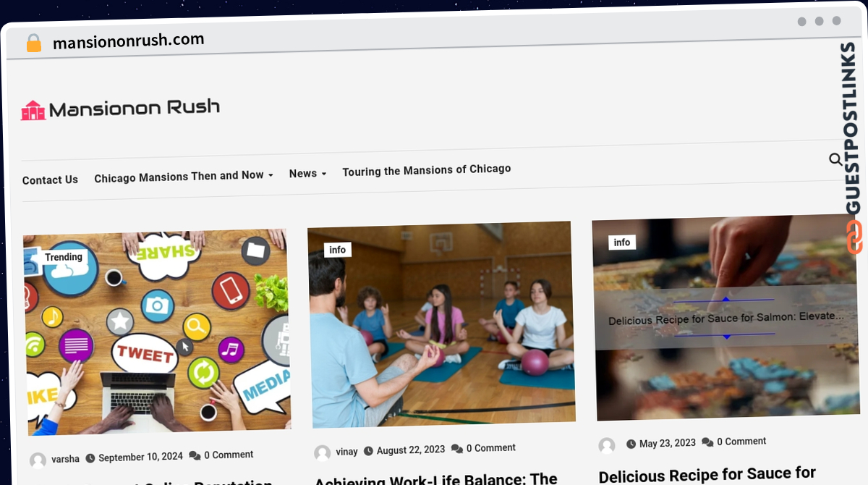This screenshot has height=485, width=868.
Task: Click the clock icon beside August 22, 2023
Action: coord(369,451)
